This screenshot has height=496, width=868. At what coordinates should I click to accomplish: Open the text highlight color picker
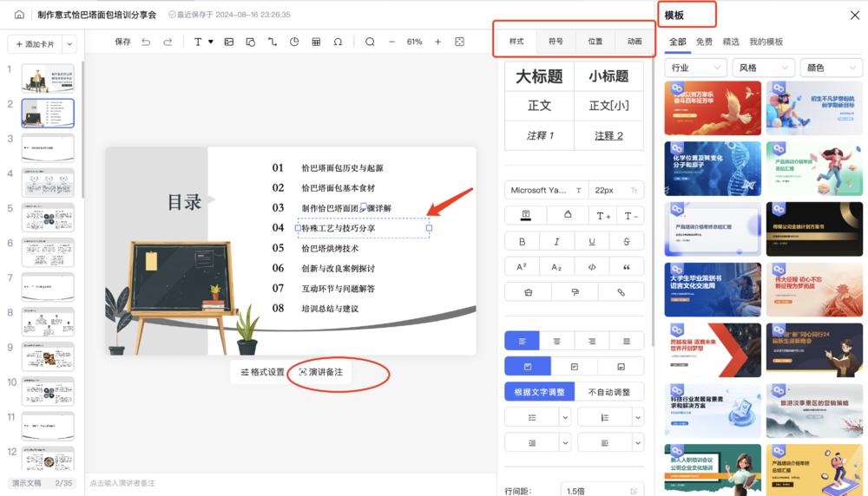568,215
